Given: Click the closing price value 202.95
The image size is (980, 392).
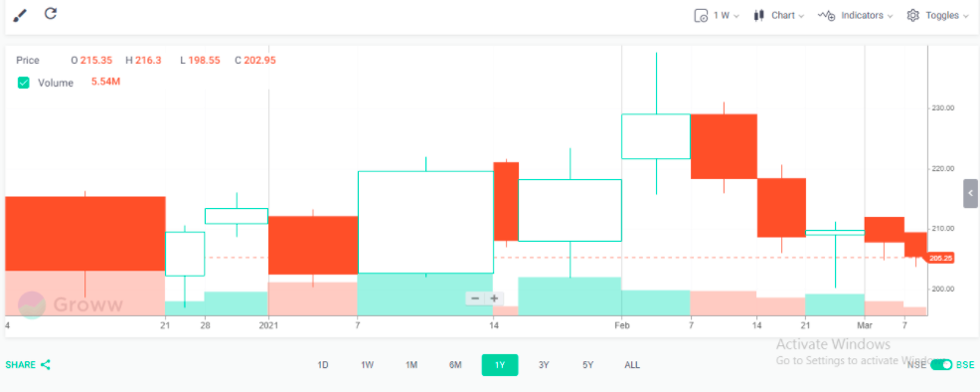Looking at the screenshot, I should point(259,61).
